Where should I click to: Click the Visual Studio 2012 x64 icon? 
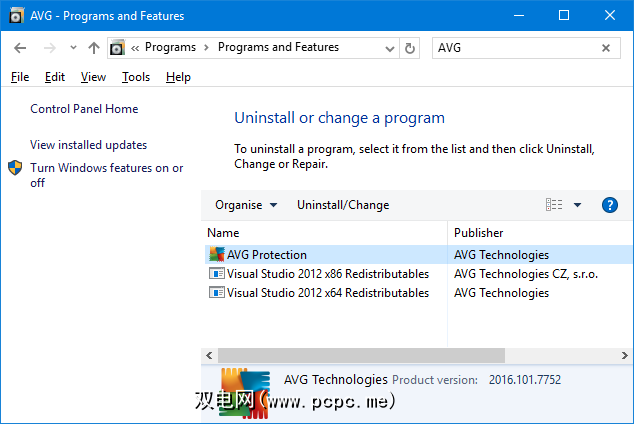pos(217,292)
